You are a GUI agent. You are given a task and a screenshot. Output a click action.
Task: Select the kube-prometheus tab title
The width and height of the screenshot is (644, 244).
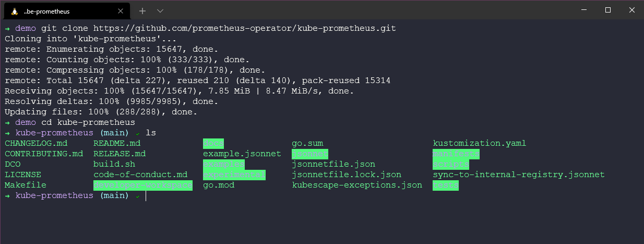tap(46, 11)
